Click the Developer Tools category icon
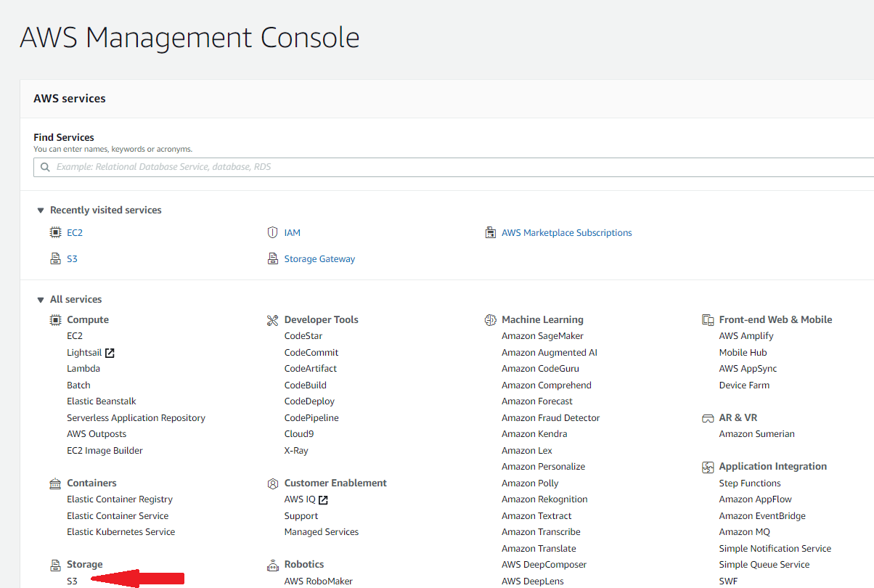Image resolution: width=874 pixels, height=588 pixels. click(273, 319)
